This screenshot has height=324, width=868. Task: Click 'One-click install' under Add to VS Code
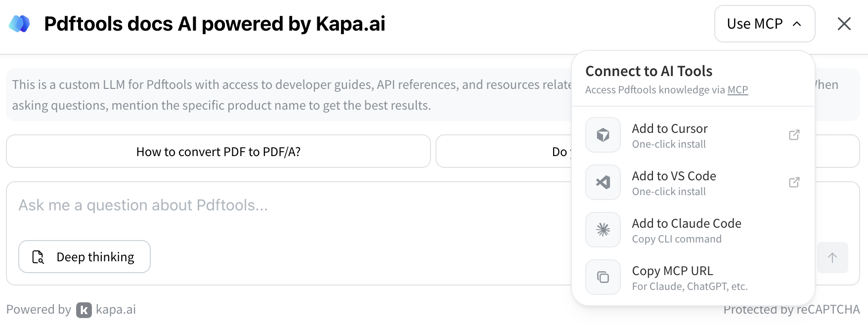[x=669, y=192]
